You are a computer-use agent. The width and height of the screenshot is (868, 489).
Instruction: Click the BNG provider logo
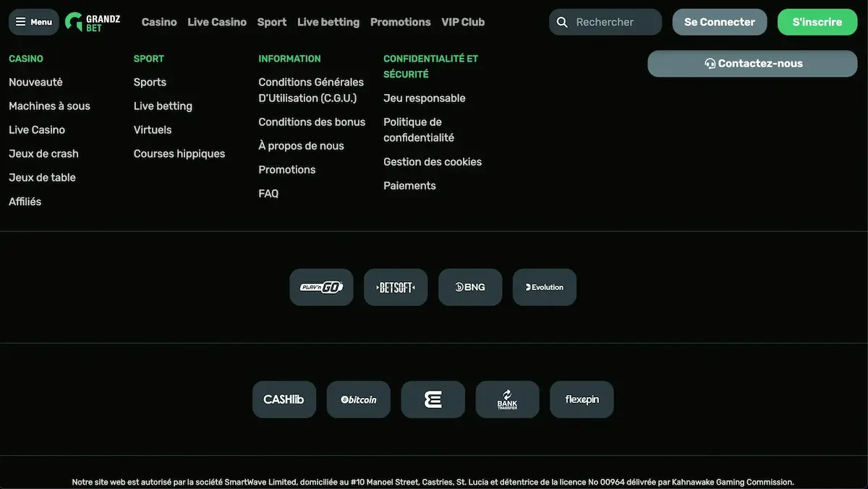click(470, 287)
